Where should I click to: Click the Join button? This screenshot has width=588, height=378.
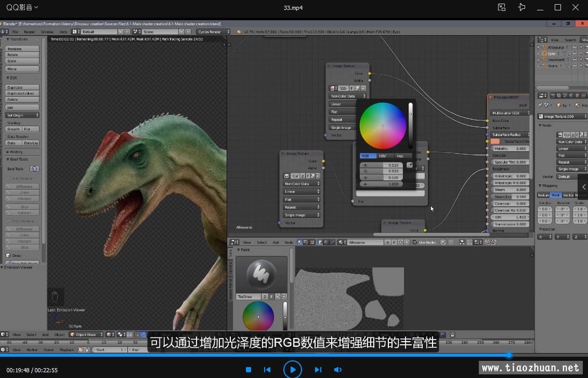pyautogui.click(x=22, y=107)
